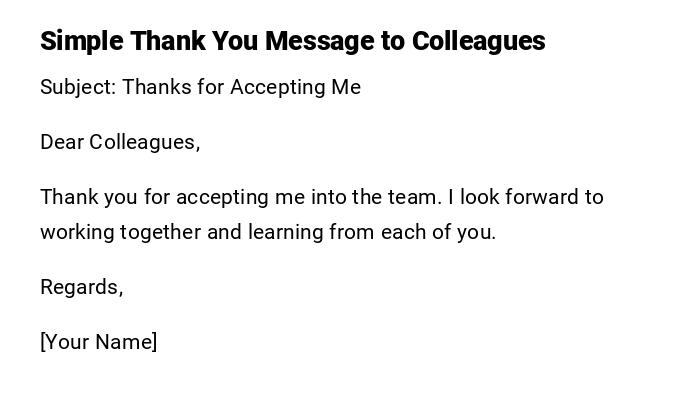
Task: Click the 'Subject:' label
Action: 78,87
